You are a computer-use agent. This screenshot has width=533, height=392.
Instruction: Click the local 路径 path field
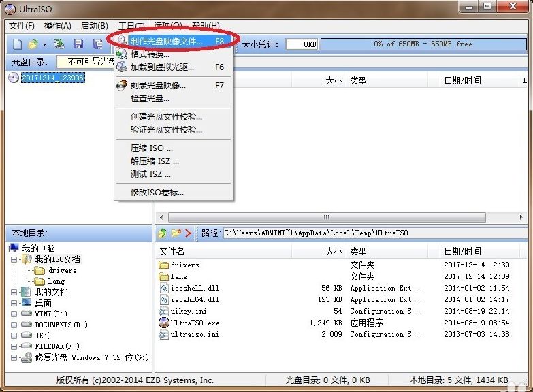375,233
